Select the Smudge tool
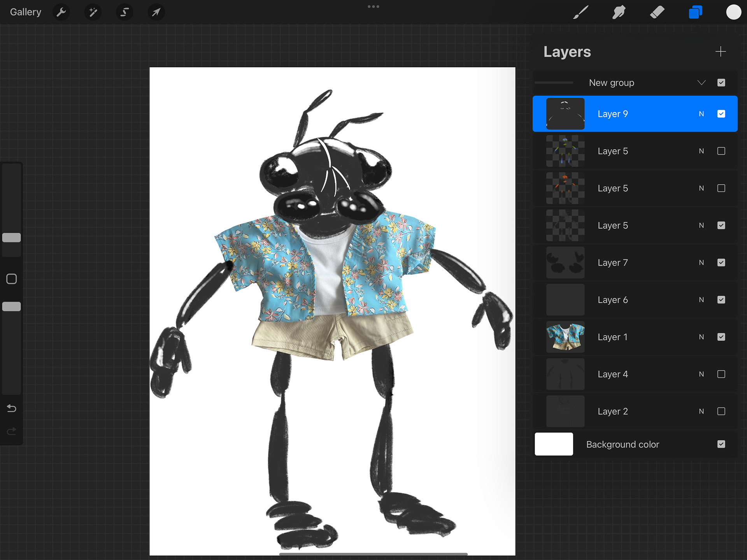 pyautogui.click(x=619, y=12)
